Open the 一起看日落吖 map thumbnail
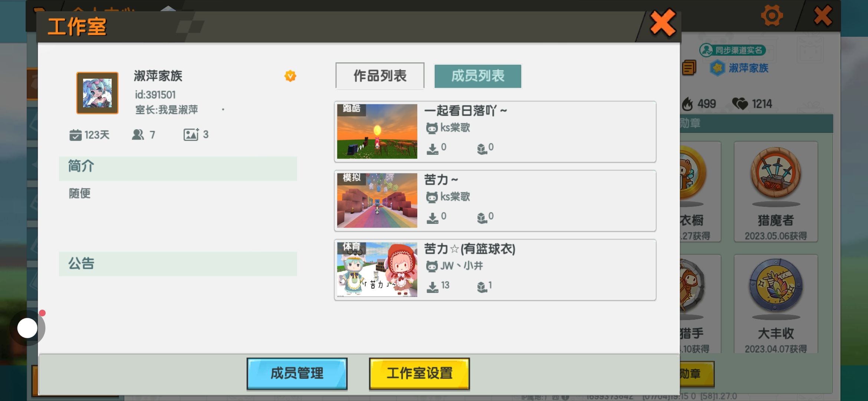 pyautogui.click(x=377, y=131)
